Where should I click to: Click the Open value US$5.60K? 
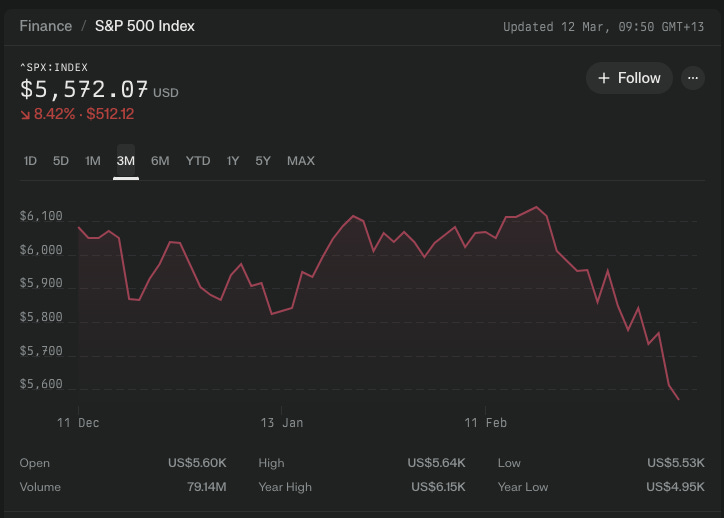[x=197, y=463]
